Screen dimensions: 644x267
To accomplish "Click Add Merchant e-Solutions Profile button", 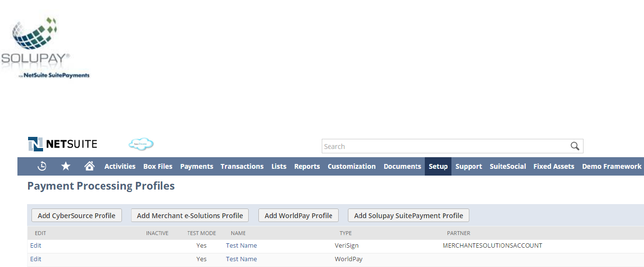I will pyautogui.click(x=190, y=216).
